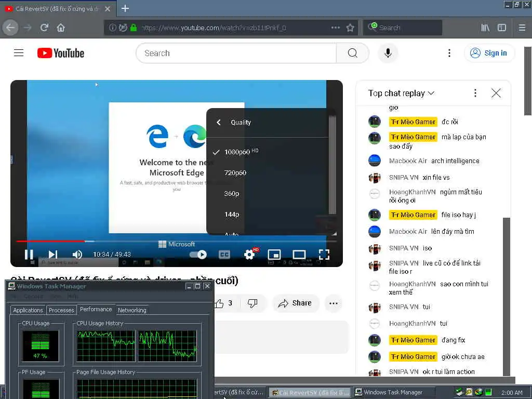Screen dimensions: 532x399
Task: Go to browser home icon
Action: (x=61, y=28)
